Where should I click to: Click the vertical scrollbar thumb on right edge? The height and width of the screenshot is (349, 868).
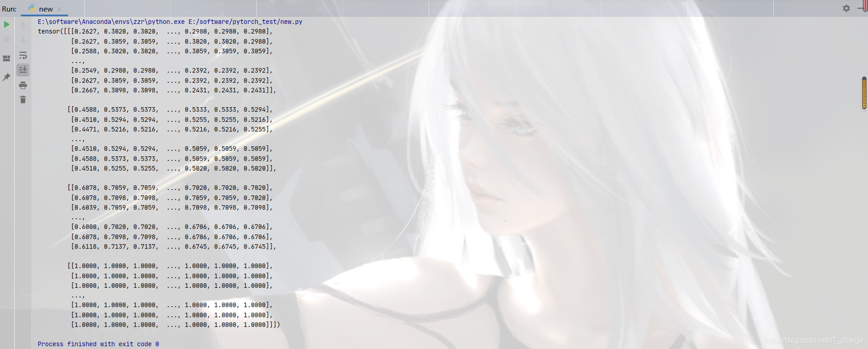(864, 93)
